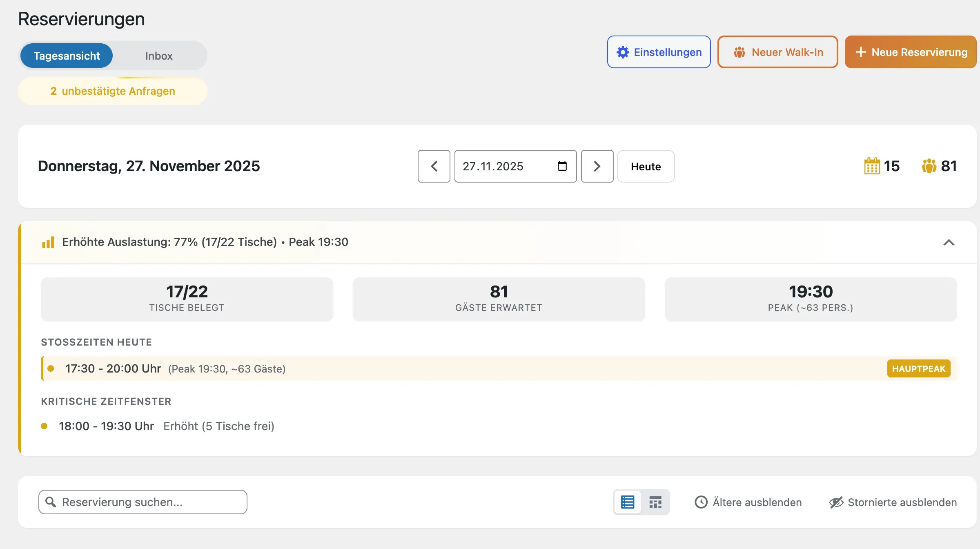Click the Walk-In people icon
Viewport: 980px width, 549px height.
(739, 52)
